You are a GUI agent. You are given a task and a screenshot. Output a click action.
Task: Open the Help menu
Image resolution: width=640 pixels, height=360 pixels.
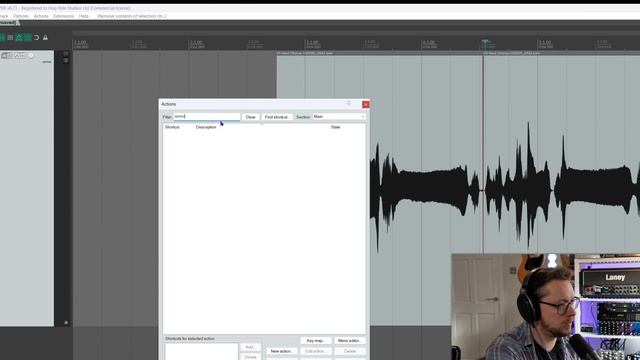pos(84,16)
